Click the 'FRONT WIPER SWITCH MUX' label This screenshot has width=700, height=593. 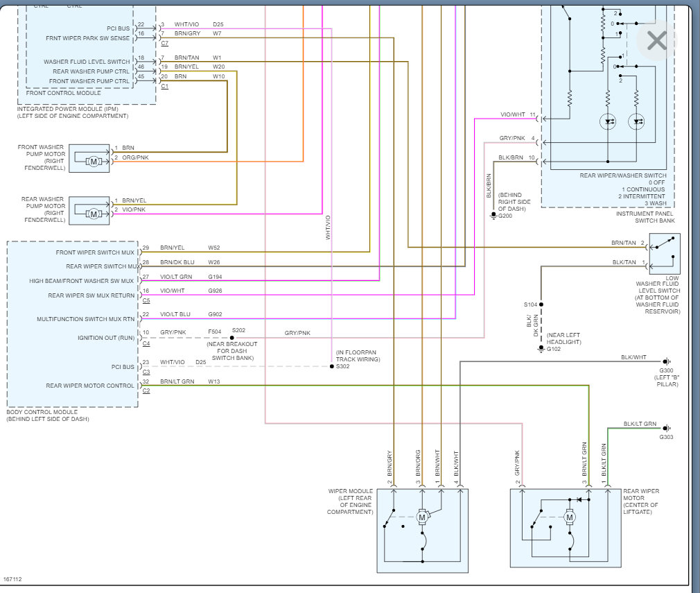click(x=95, y=252)
